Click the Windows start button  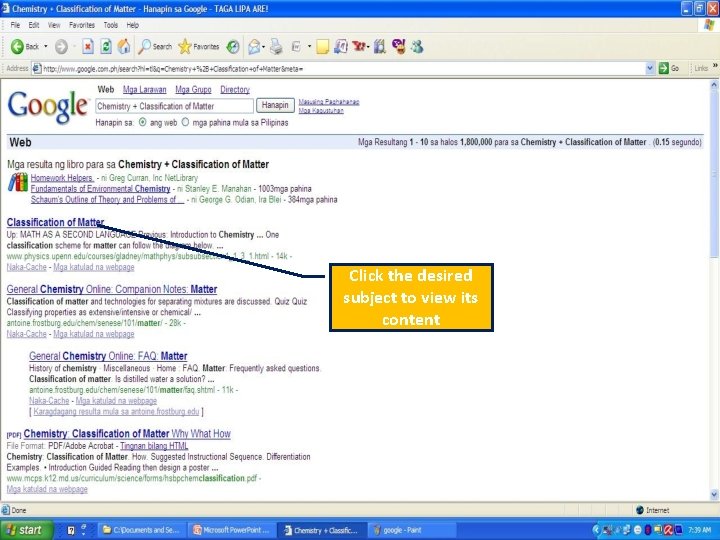[26, 530]
